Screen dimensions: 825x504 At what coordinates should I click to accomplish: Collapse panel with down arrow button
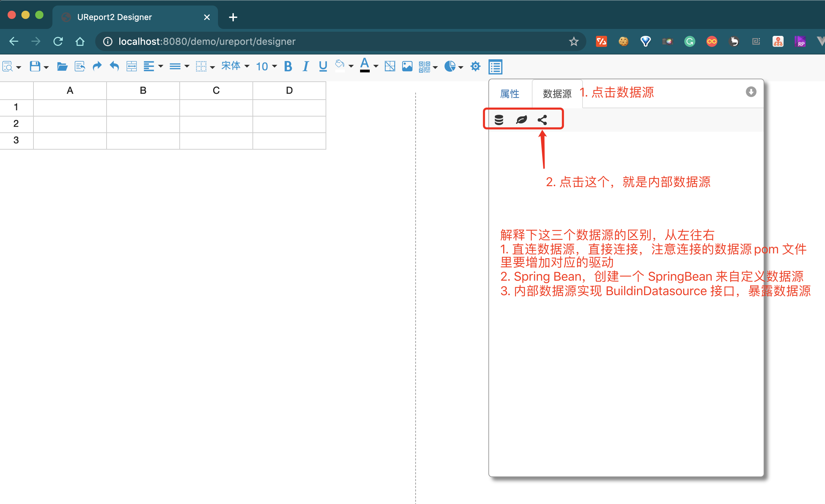(751, 92)
